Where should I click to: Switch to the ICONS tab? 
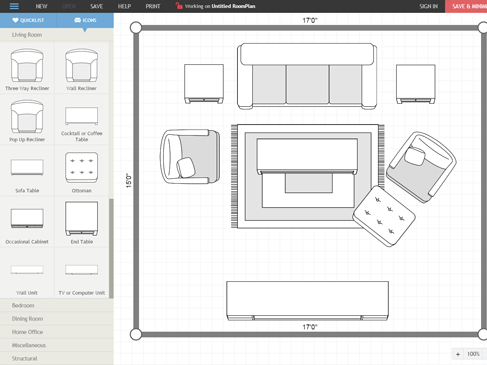coord(85,20)
